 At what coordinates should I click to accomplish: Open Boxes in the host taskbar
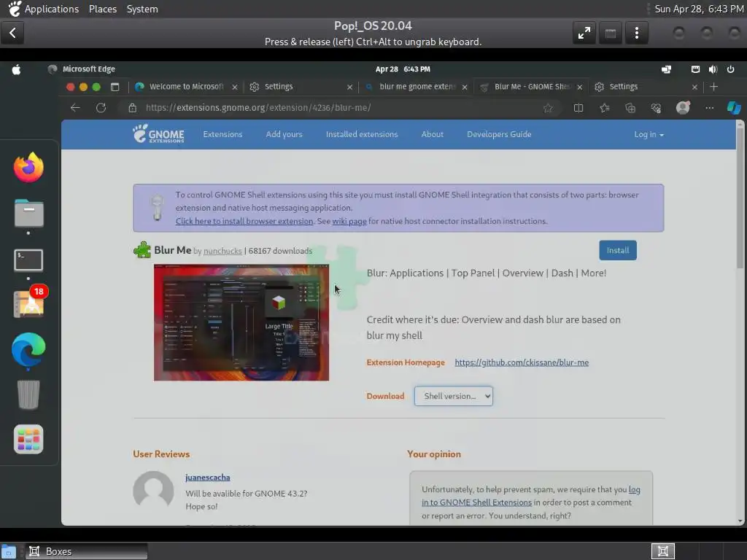[x=86, y=551]
